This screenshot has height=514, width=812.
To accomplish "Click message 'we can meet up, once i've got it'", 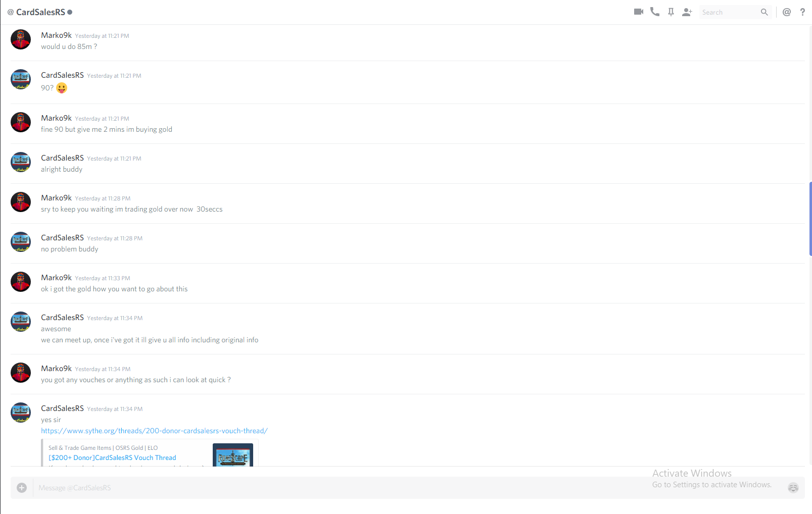I will 150,340.
